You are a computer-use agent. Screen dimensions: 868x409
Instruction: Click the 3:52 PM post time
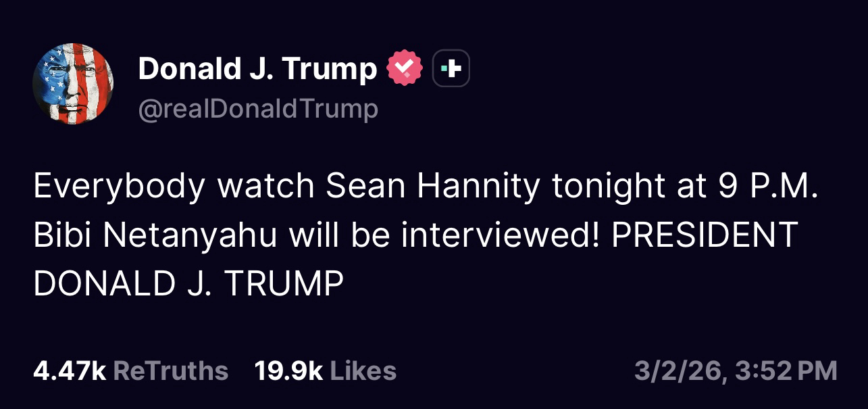point(787,370)
